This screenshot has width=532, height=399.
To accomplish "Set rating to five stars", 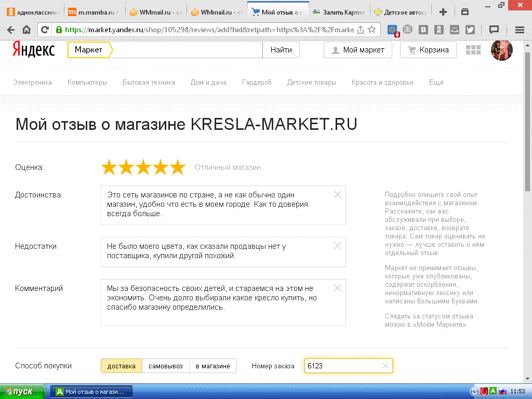I will [178, 167].
